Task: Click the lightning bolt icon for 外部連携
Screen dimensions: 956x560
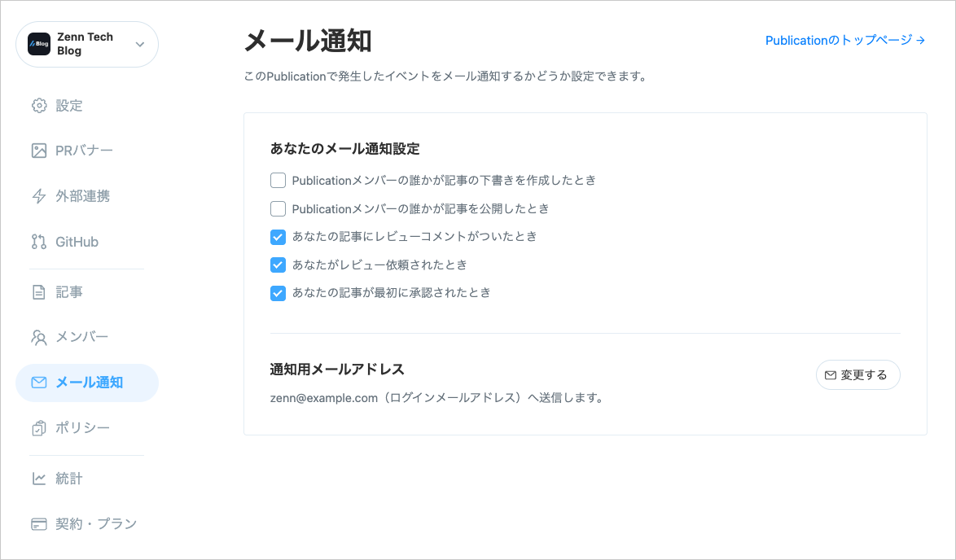Action: (39, 196)
